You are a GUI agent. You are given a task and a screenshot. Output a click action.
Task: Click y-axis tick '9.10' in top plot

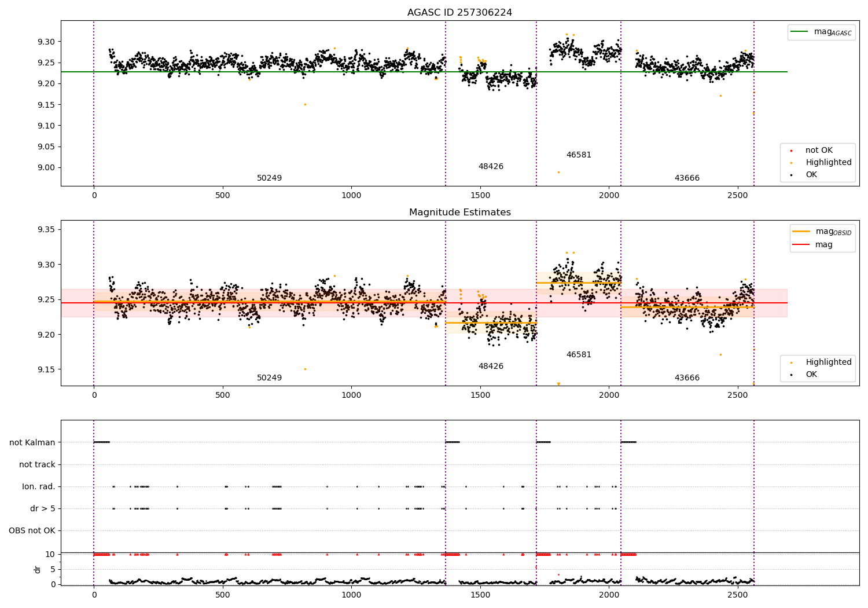point(46,126)
